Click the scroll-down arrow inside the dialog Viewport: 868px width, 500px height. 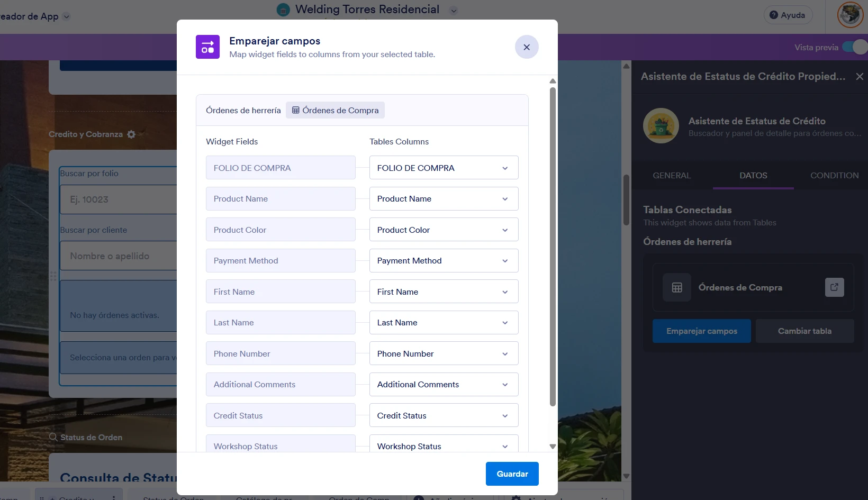point(553,447)
